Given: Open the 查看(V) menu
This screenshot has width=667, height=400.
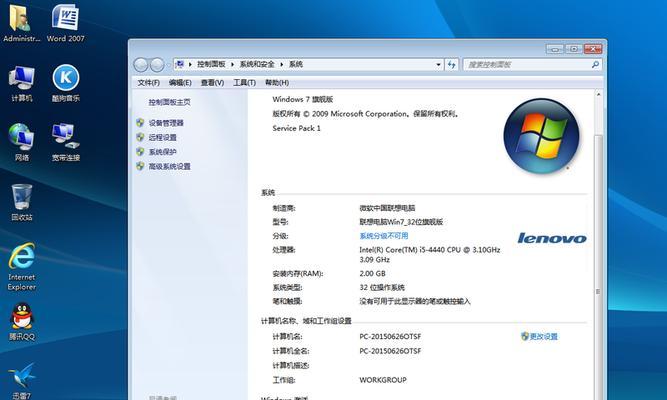Looking at the screenshot, I should 211,83.
